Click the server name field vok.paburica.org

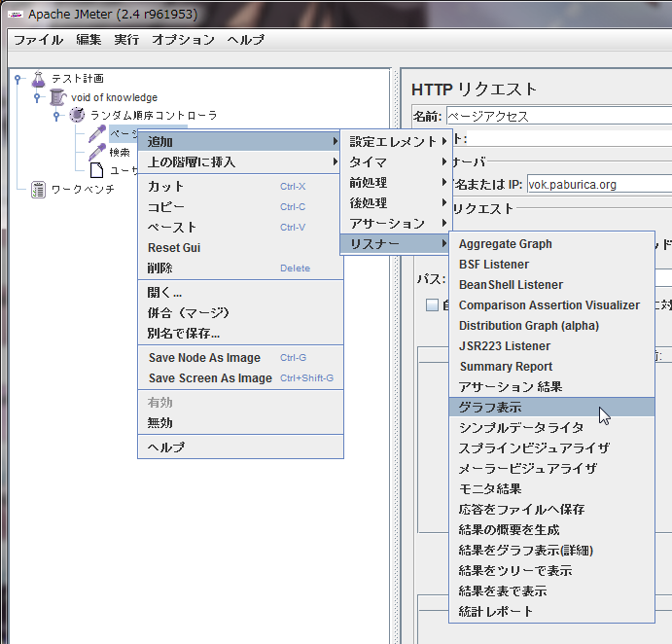(599, 185)
